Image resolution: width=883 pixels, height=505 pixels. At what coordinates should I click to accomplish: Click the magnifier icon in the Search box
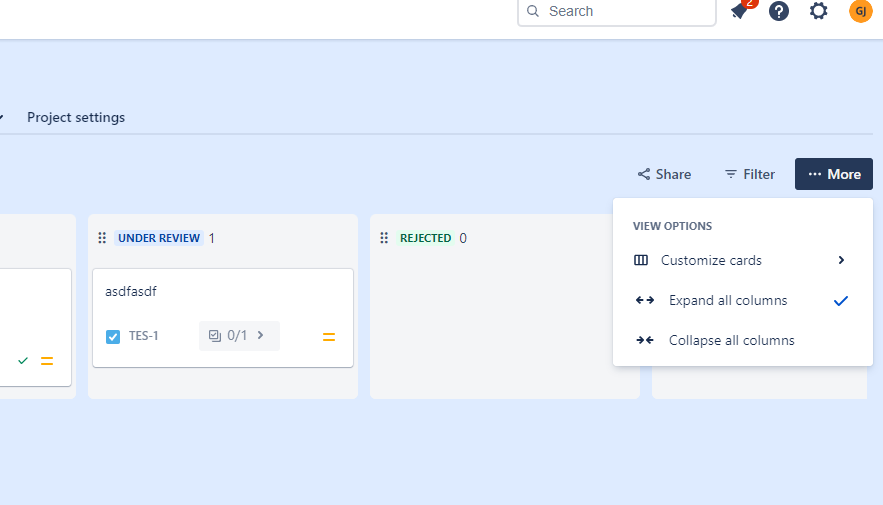[533, 11]
